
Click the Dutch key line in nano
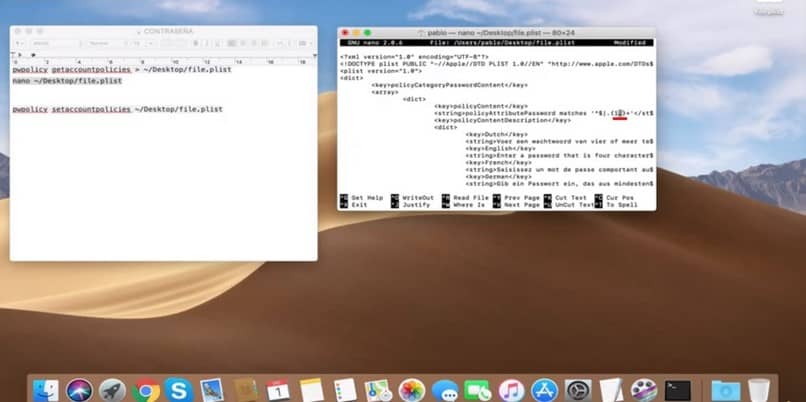click(496, 134)
